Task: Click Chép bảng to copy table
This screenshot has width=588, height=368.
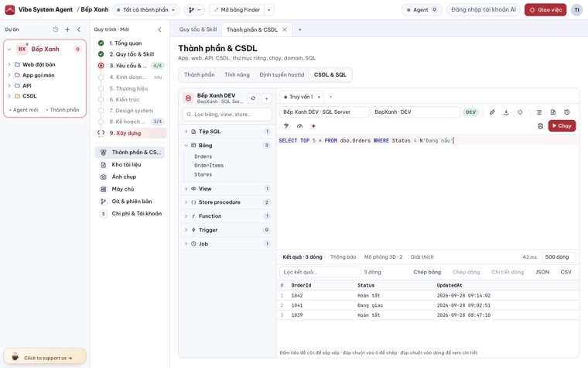Action: [427, 272]
